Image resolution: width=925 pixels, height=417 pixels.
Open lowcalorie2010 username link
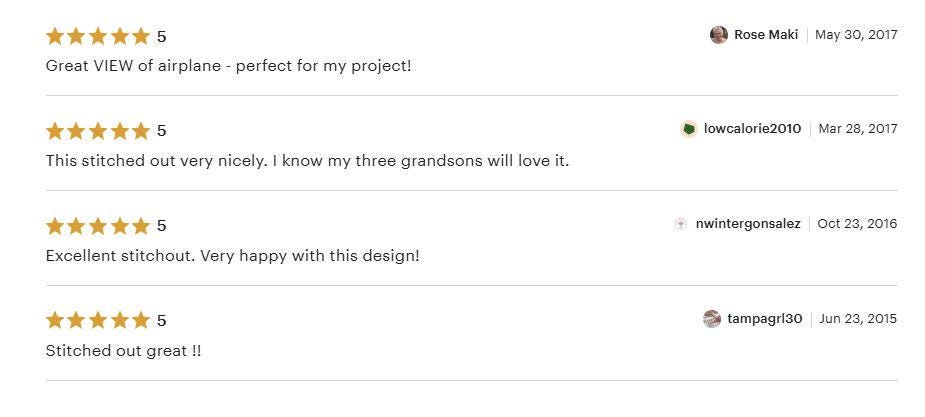pos(752,129)
